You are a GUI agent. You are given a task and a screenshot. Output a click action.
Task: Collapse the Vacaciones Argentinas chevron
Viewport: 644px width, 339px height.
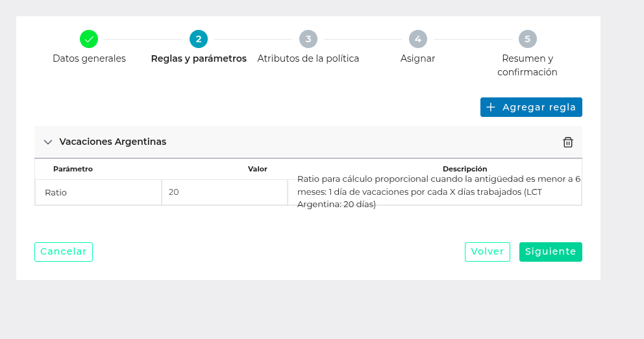[x=47, y=142]
